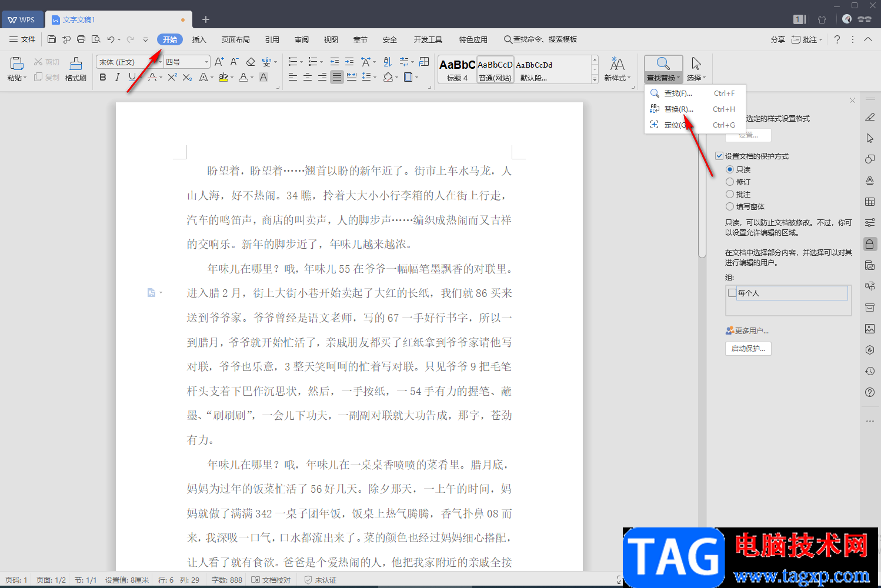Image resolution: width=881 pixels, height=588 pixels.
Task: Switch to the References (引用) tab
Action: (272, 39)
